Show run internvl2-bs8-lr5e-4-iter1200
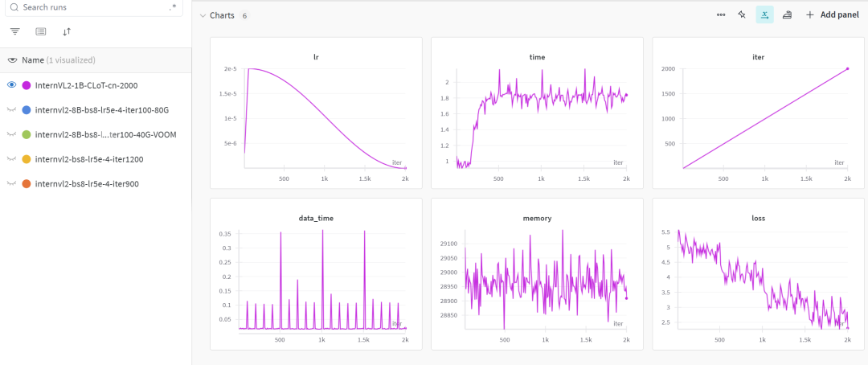 tap(11, 159)
